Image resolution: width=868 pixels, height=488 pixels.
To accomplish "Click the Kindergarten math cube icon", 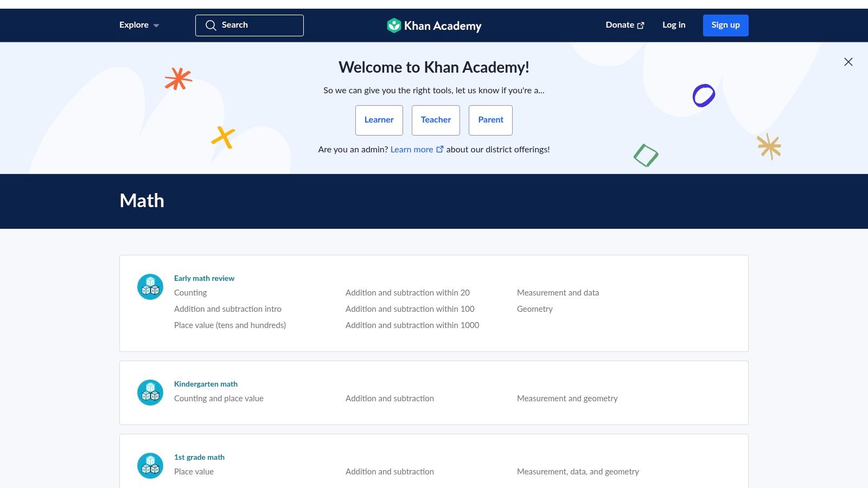I will (x=150, y=392).
